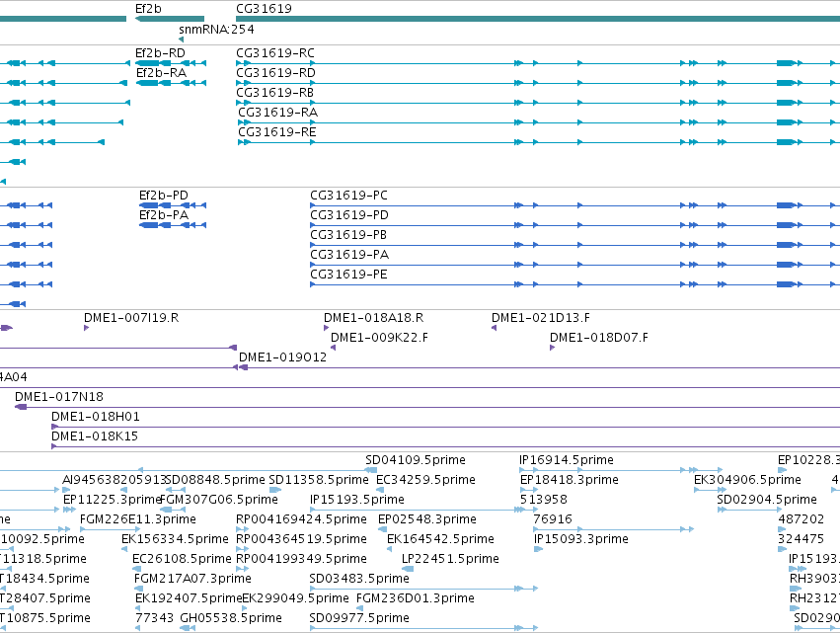840x633 pixels.
Task: Open EST EK164542.5prime
Action: 441,540
